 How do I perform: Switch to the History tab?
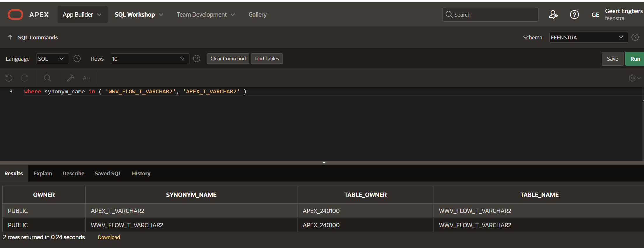141,173
